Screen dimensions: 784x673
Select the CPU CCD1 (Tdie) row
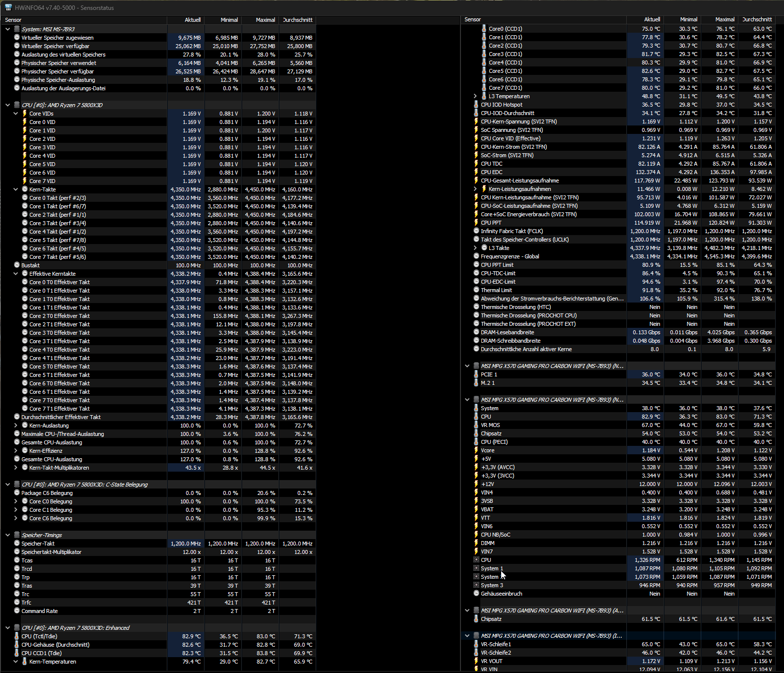tap(159, 653)
